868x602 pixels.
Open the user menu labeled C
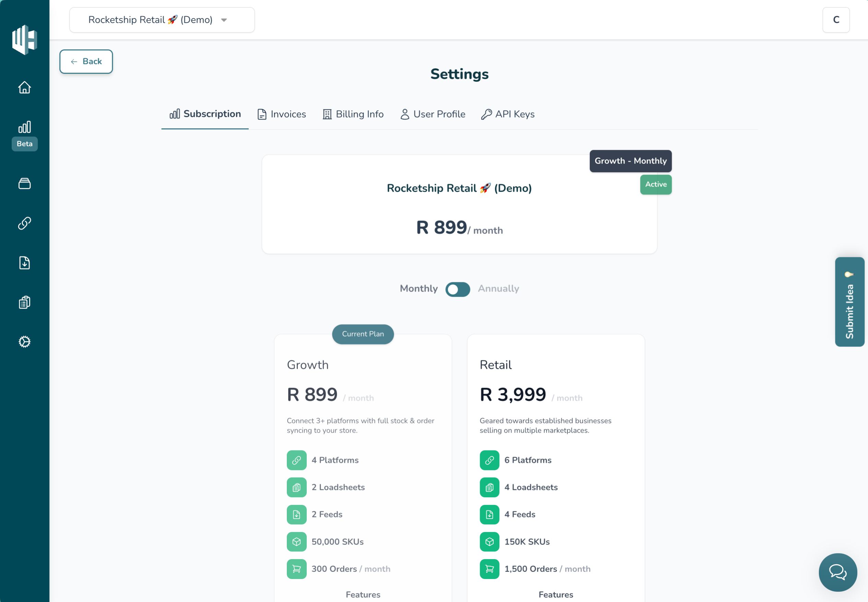pos(835,20)
